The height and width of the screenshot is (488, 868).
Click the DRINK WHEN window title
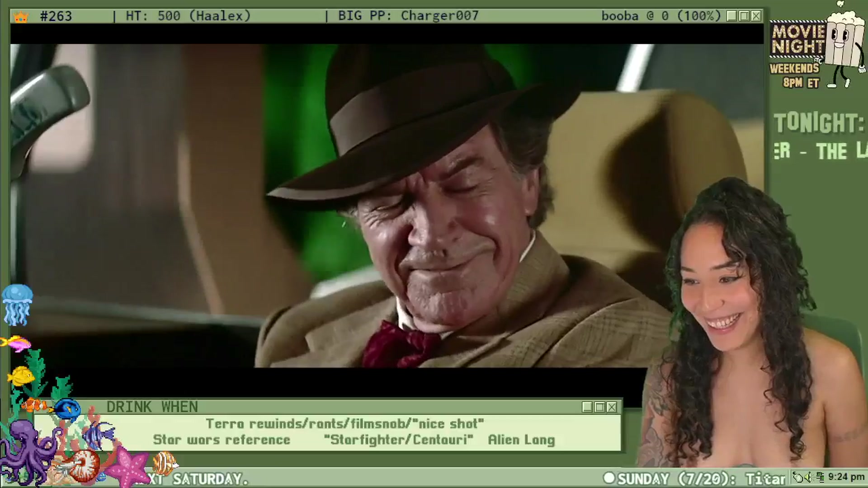click(x=152, y=407)
